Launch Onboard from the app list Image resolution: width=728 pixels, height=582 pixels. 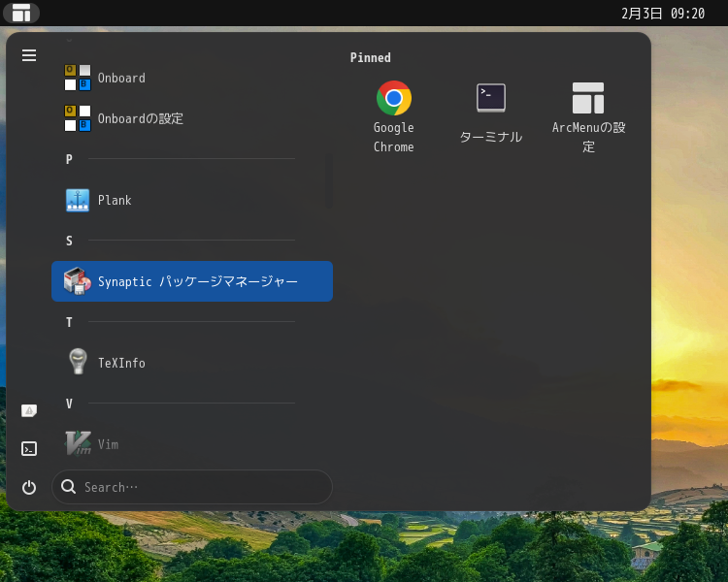tap(192, 78)
